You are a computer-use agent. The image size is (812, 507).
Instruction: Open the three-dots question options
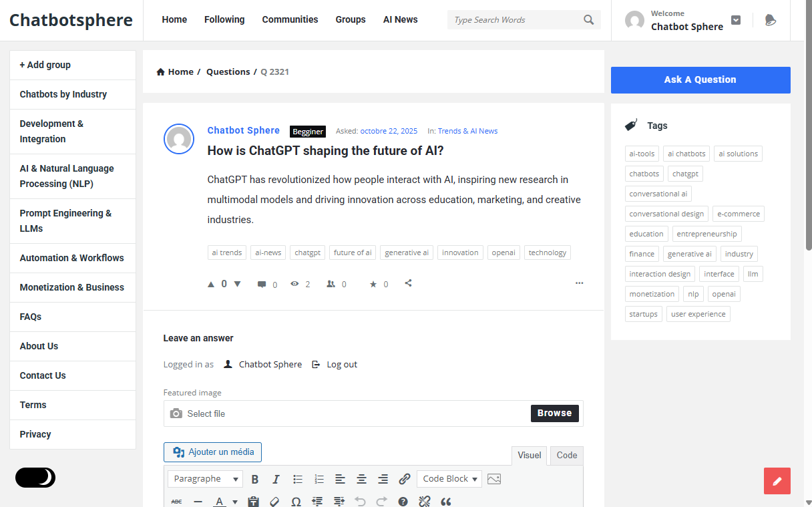pos(579,283)
